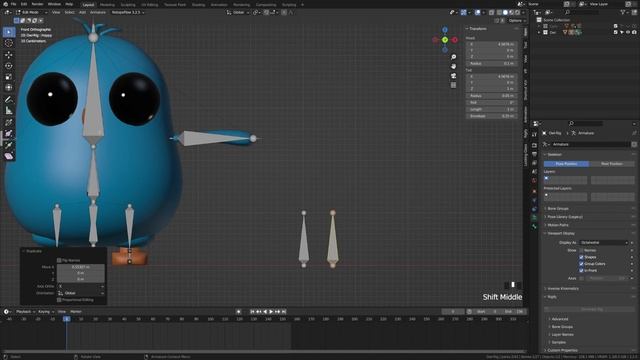Expand Custom Properties panel
Image resolution: width=640 pixels, height=360 pixels.
point(562,350)
